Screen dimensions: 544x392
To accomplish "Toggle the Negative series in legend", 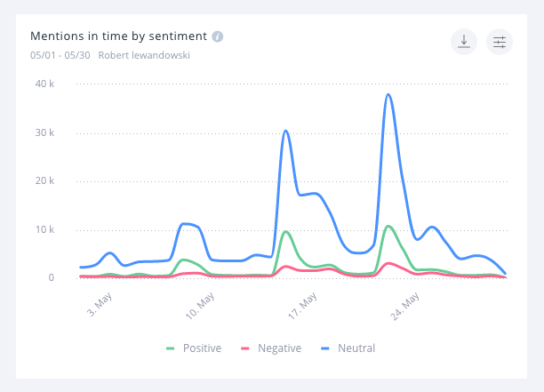I will click(279, 348).
